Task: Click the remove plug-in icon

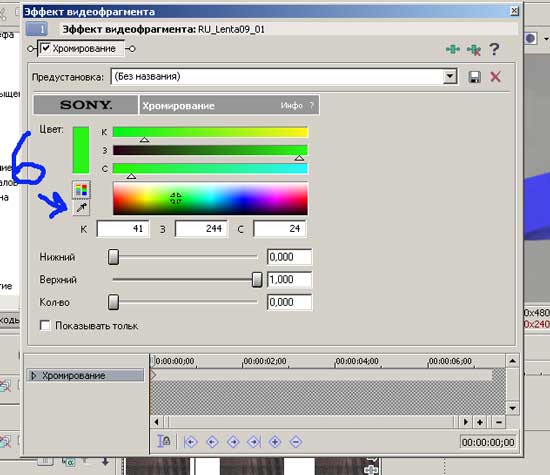Action: point(474,49)
